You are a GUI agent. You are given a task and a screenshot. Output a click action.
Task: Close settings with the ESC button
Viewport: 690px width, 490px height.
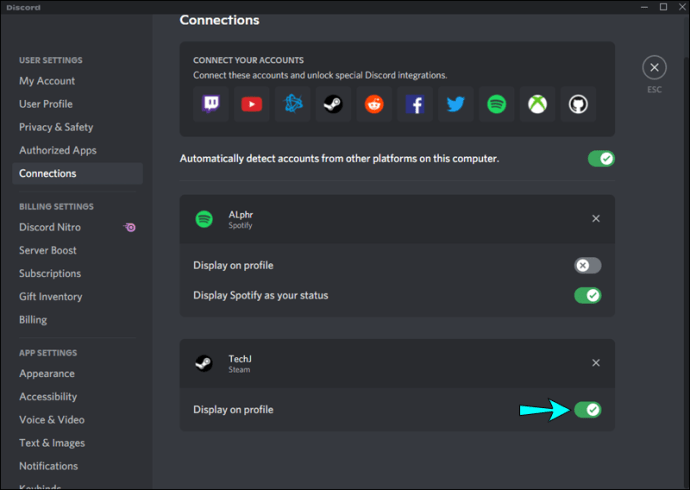(x=654, y=68)
